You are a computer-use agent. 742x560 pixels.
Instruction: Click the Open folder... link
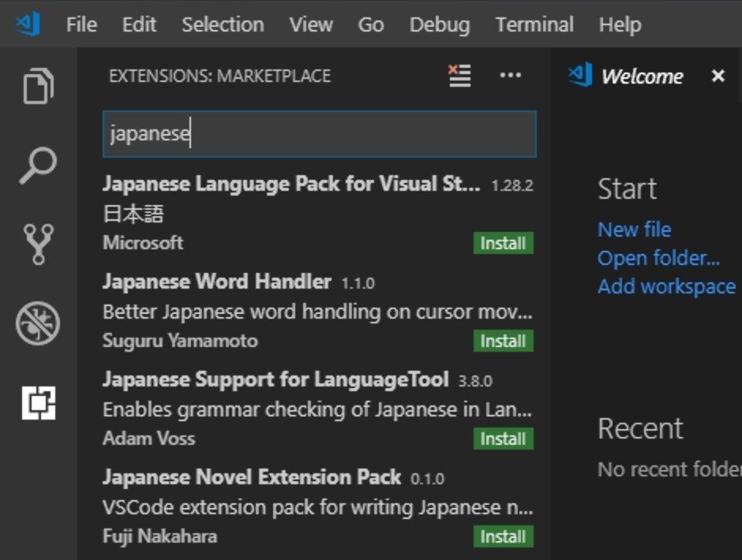pyautogui.click(x=658, y=258)
